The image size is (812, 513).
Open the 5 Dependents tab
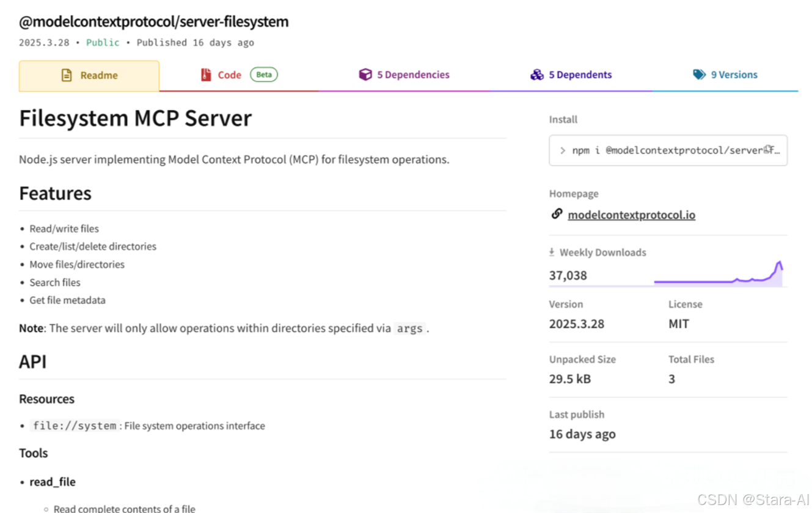(x=571, y=75)
